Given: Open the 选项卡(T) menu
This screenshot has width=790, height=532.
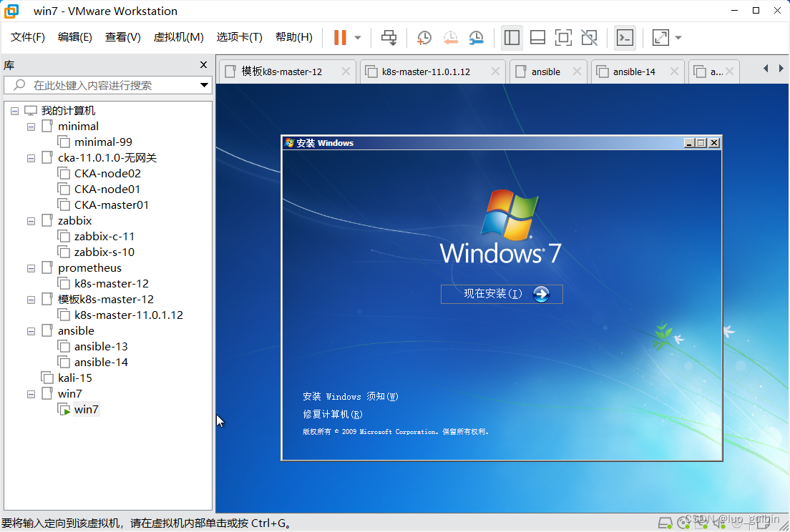Looking at the screenshot, I should [239, 37].
